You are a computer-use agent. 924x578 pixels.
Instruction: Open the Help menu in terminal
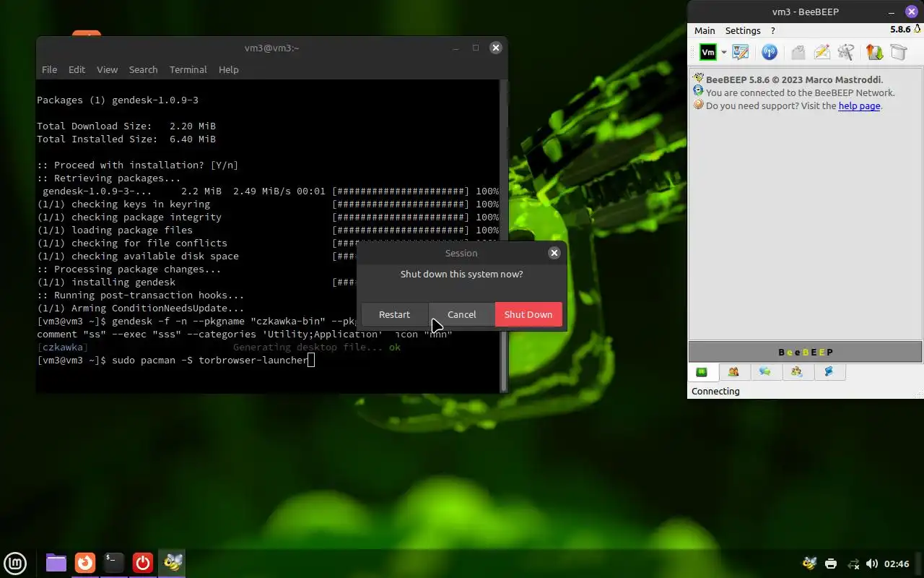tap(228, 69)
